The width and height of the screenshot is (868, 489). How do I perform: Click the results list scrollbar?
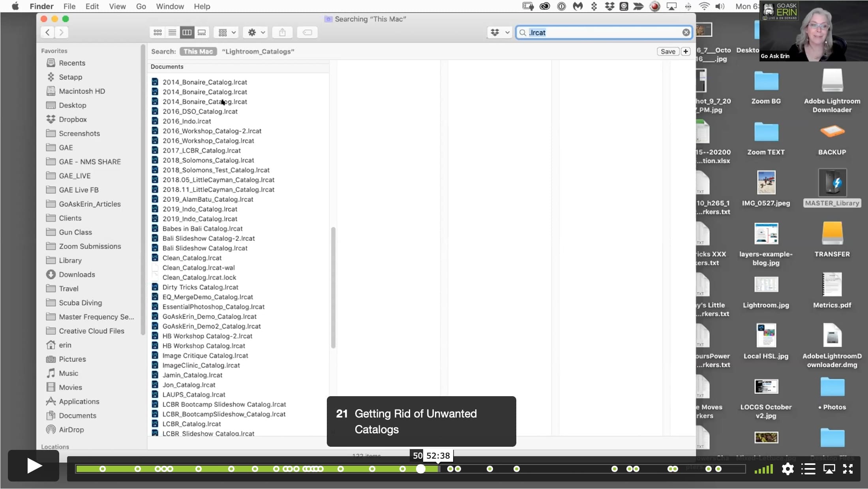click(x=333, y=288)
